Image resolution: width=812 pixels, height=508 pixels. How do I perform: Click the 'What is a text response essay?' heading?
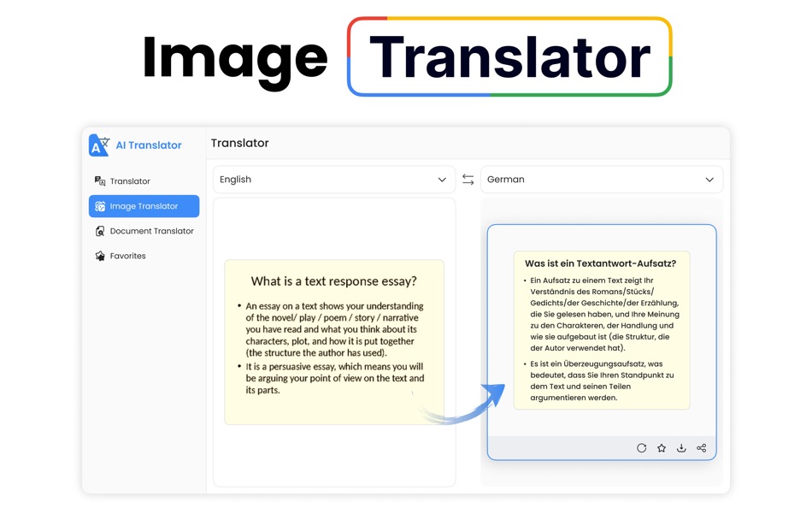(x=334, y=281)
